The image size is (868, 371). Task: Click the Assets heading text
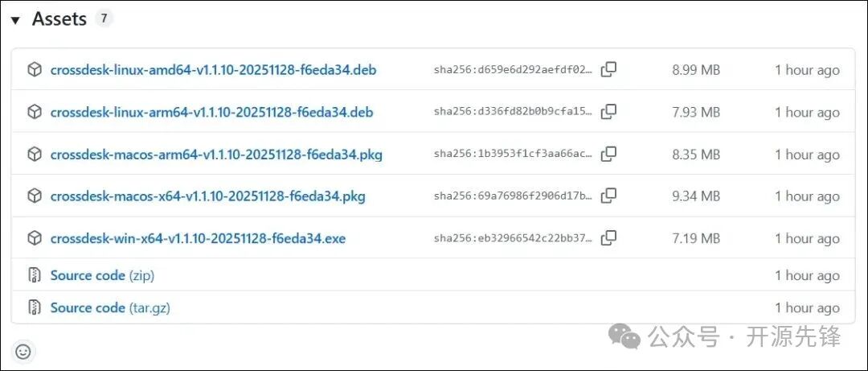59,19
